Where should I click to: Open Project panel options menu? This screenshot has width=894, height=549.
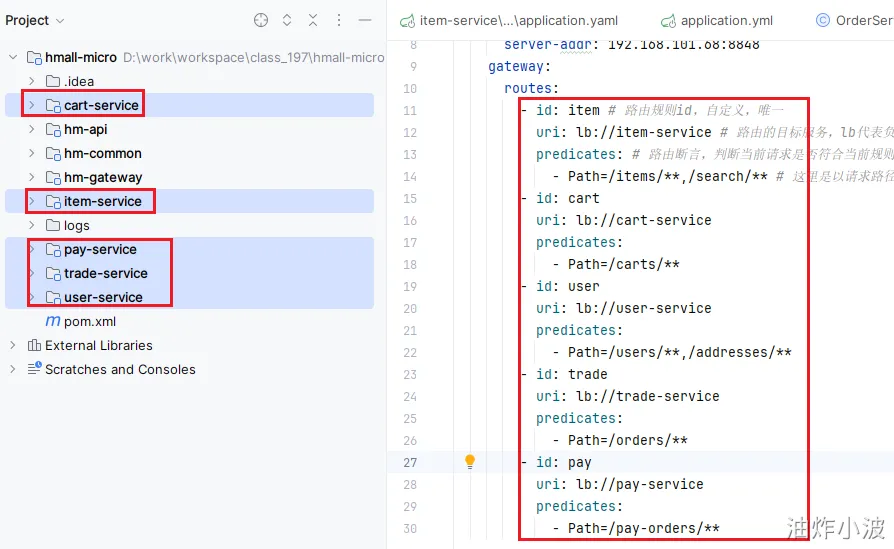pos(339,20)
